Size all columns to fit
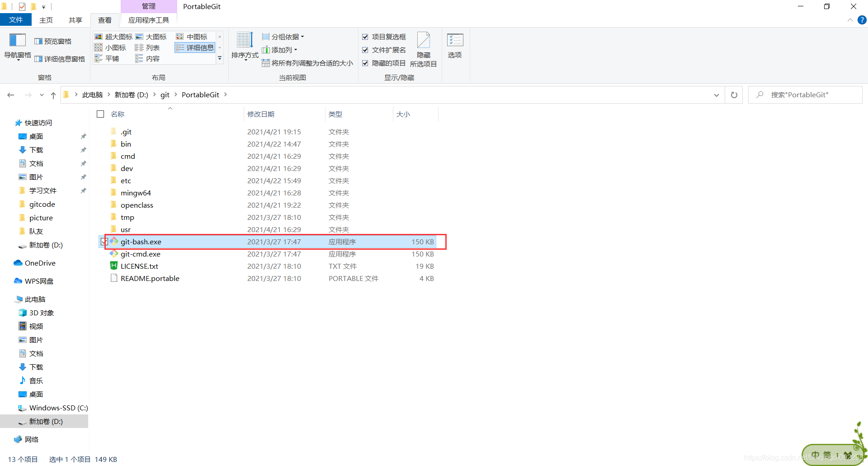This screenshot has width=868, height=466. point(307,63)
